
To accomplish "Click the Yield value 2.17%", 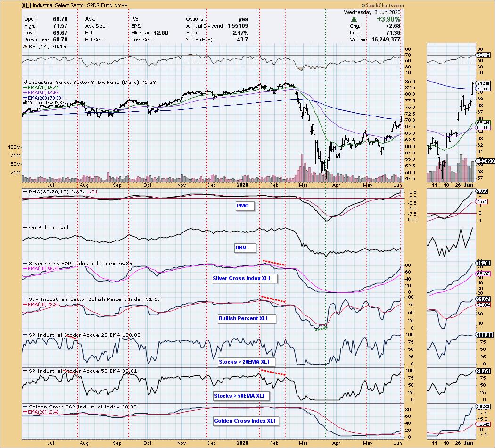I will coord(240,33).
